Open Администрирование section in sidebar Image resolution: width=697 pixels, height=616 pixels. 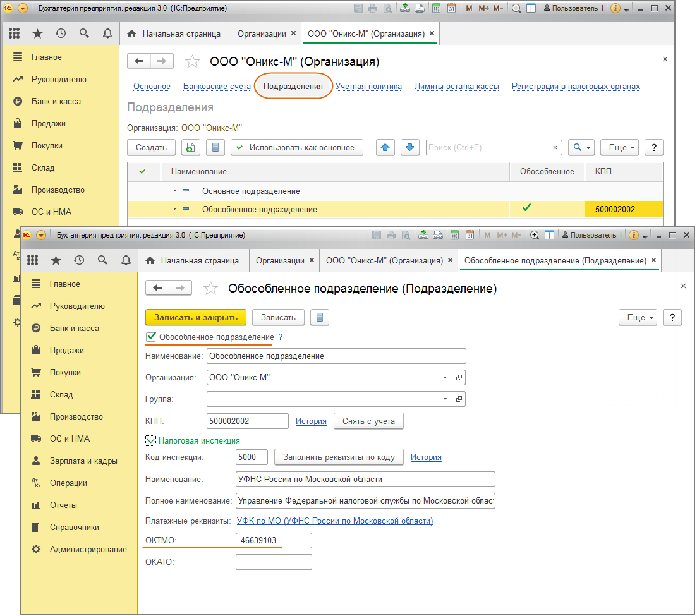(x=88, y=550)
